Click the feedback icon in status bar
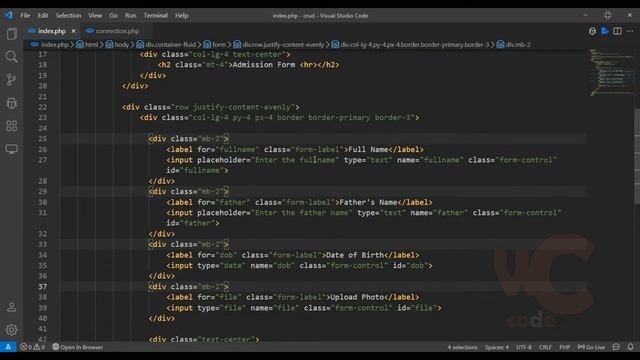The height and width of the screenshot is (360, 640). 616,347
